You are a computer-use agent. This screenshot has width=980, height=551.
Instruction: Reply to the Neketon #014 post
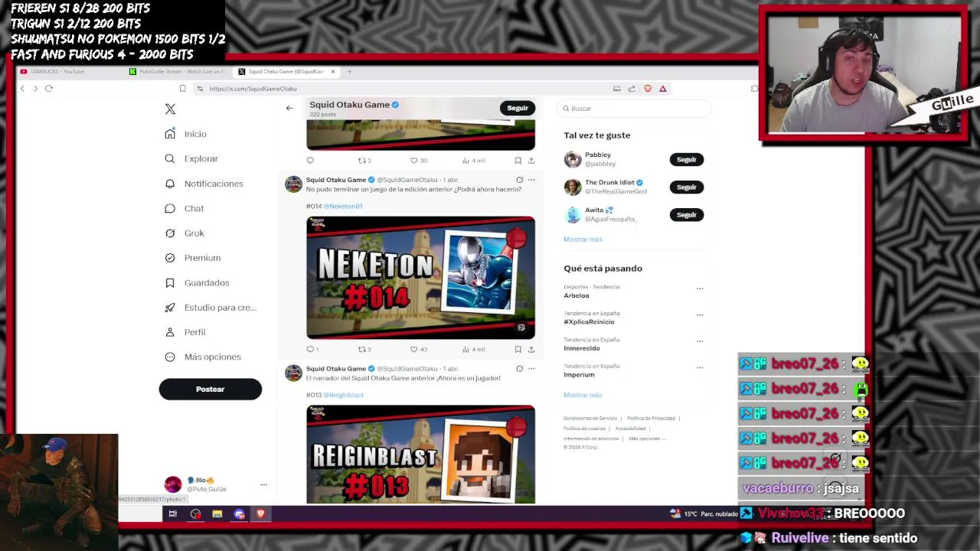click(311, 349)
